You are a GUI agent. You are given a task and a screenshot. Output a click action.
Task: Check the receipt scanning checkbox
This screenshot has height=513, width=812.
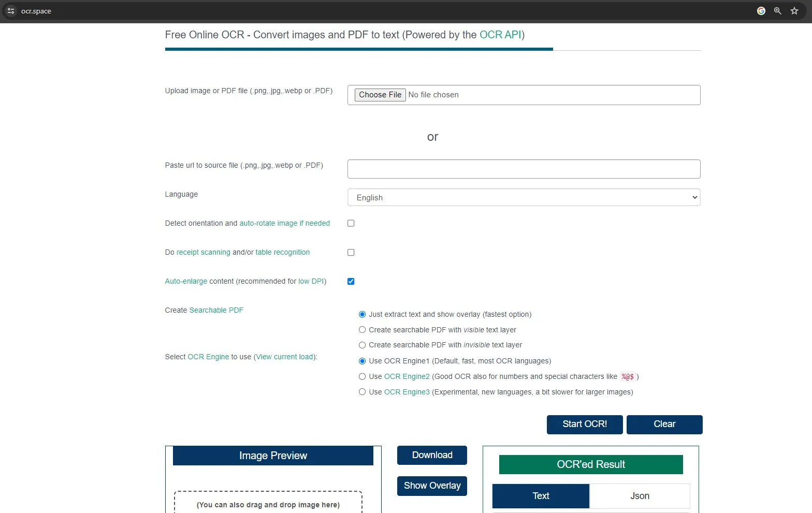pyautogui.click(x=351, y=253)
